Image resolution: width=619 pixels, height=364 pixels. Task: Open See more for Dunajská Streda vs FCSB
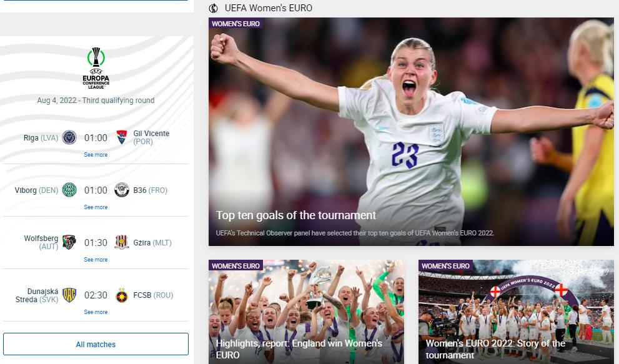96,312
